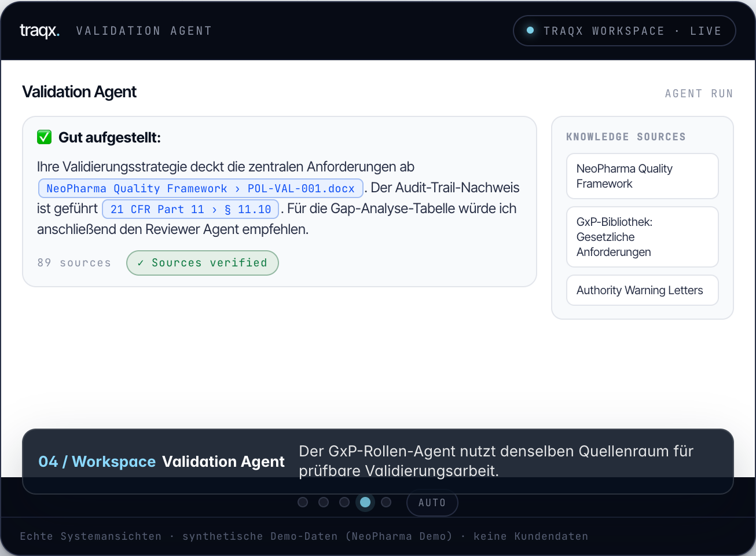Select the active fourth slide dot
The height and width of the screenshot is (556, 756).
(x=365, y=502)
